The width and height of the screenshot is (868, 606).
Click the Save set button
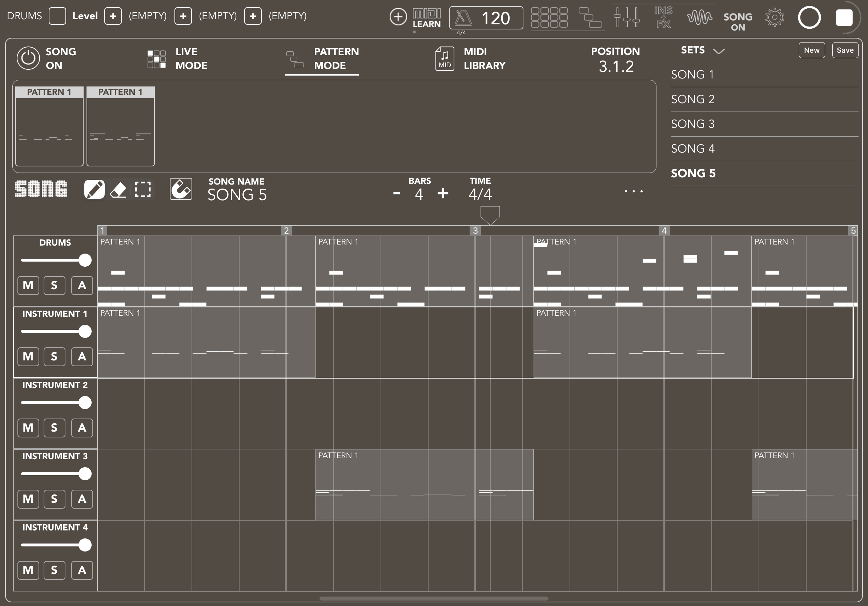point(845,50)
